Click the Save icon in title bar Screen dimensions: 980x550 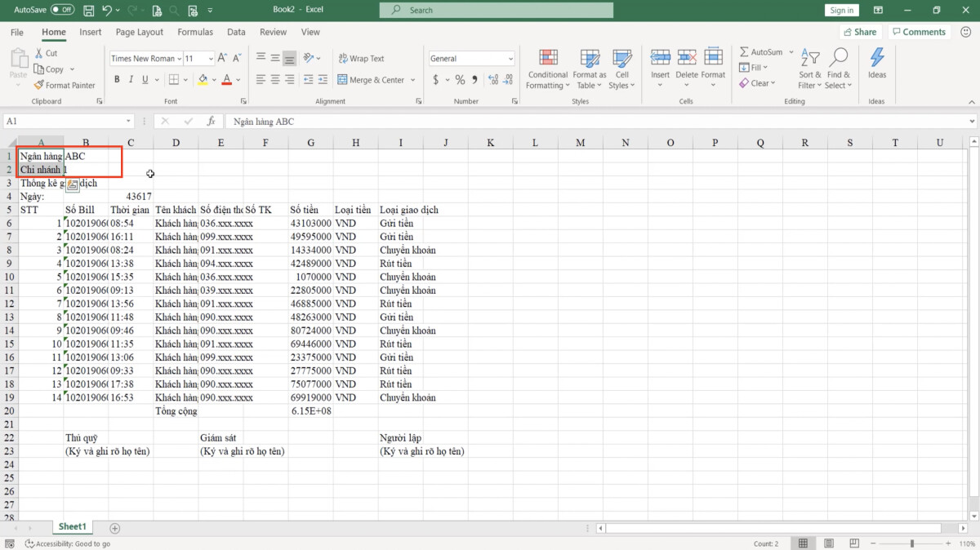pos(88,10)
